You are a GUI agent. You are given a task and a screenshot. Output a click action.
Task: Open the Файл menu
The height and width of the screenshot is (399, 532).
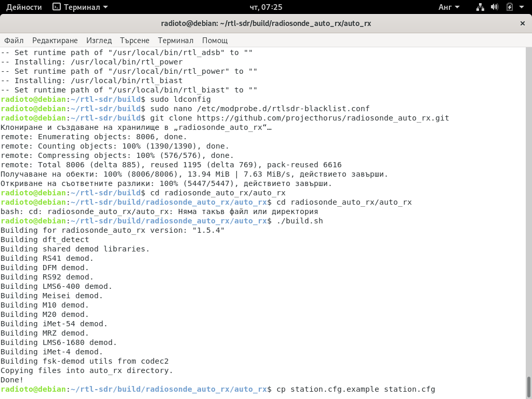point(14,41)
